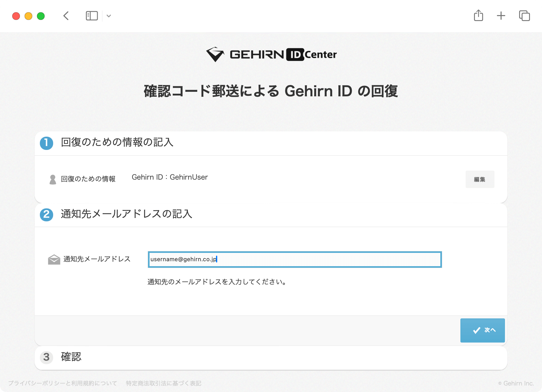Click the step 3 number badge
This screenshot has width=542, height=392.
click(47, 357)
